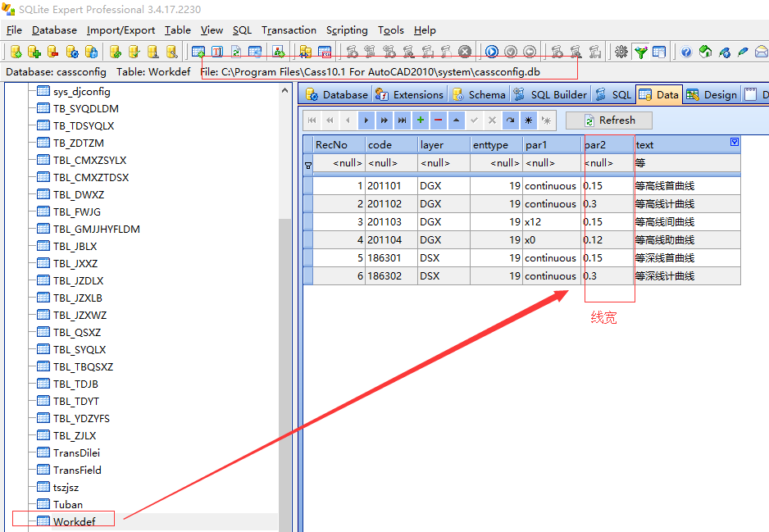This screenshot has height=532, width=769.
Task: Click the database lock (encryption) icon
Action: (91, 52)
